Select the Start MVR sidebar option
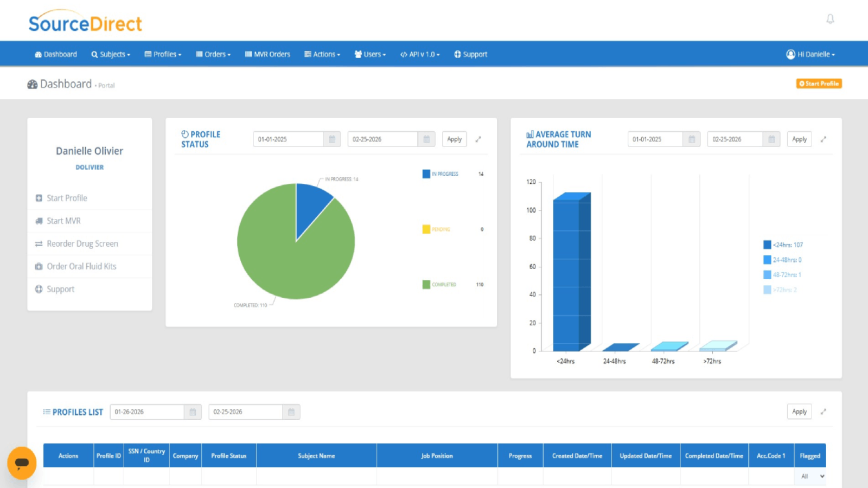Image resolution: width=868 pixels, height=488 pixels. click(63, 221)
